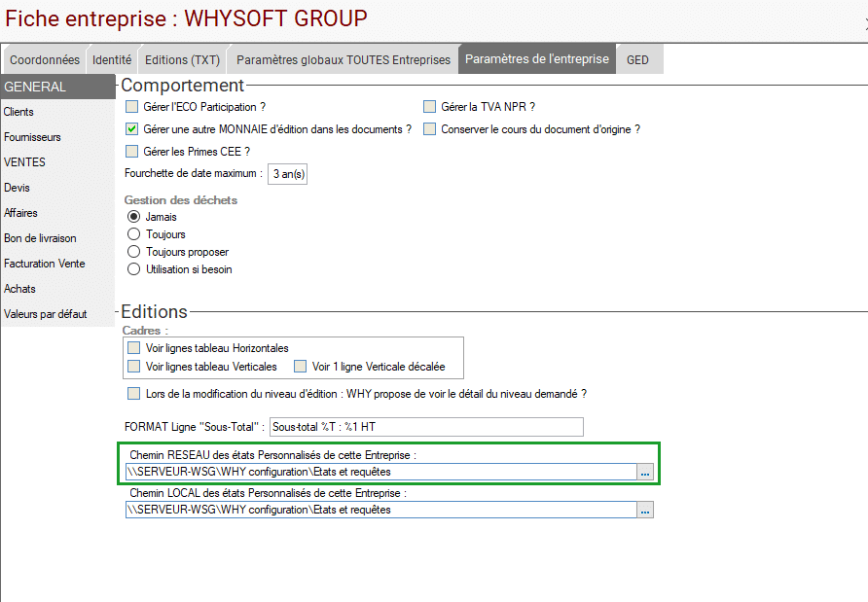868x602 pixels.
Task: Select the Utilisation si besoin option
Action: tap(133, 269)
